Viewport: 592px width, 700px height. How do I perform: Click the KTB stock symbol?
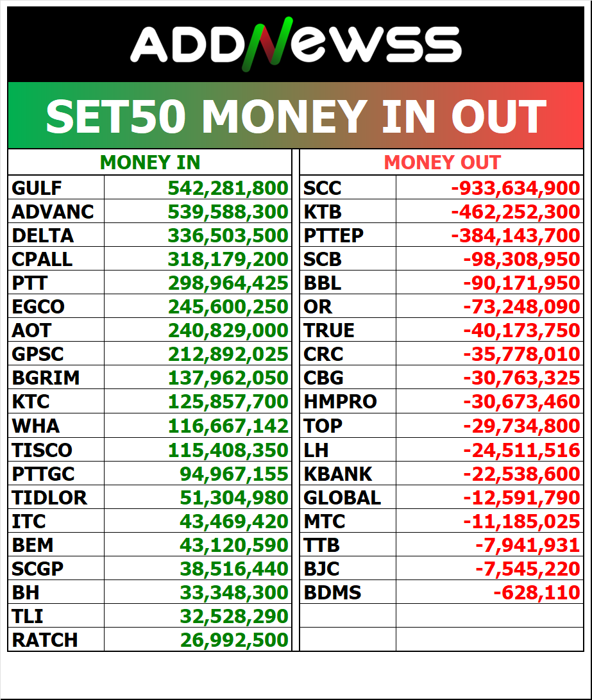click(323, 212)
